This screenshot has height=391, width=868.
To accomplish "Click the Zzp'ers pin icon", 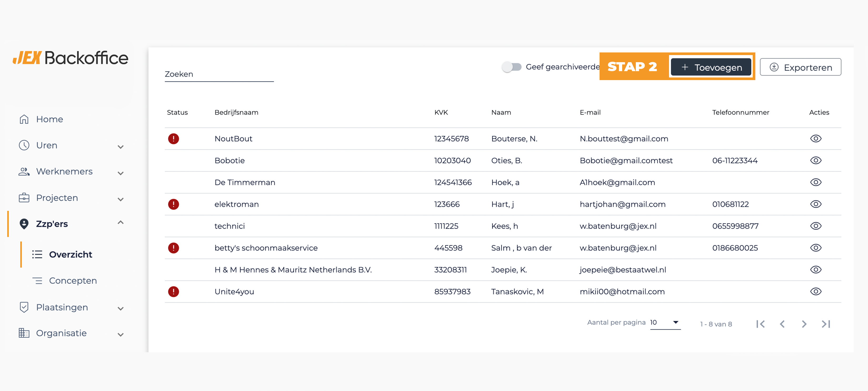I will (24, 224).
